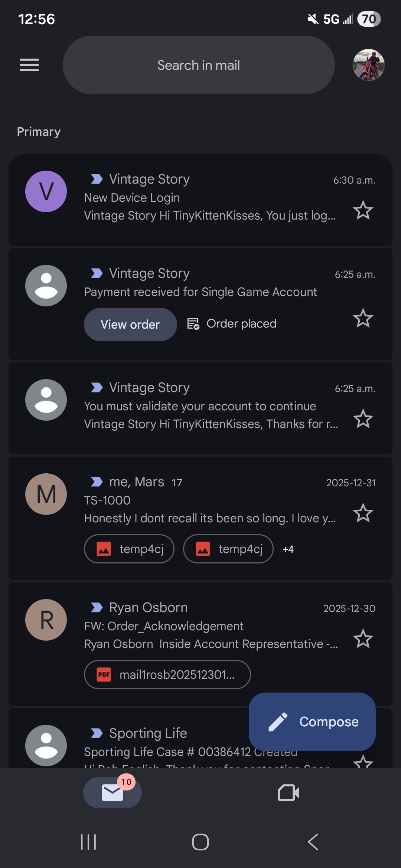401x868 pixels.
Task: Compose a new email
Action: click(312, 721)
